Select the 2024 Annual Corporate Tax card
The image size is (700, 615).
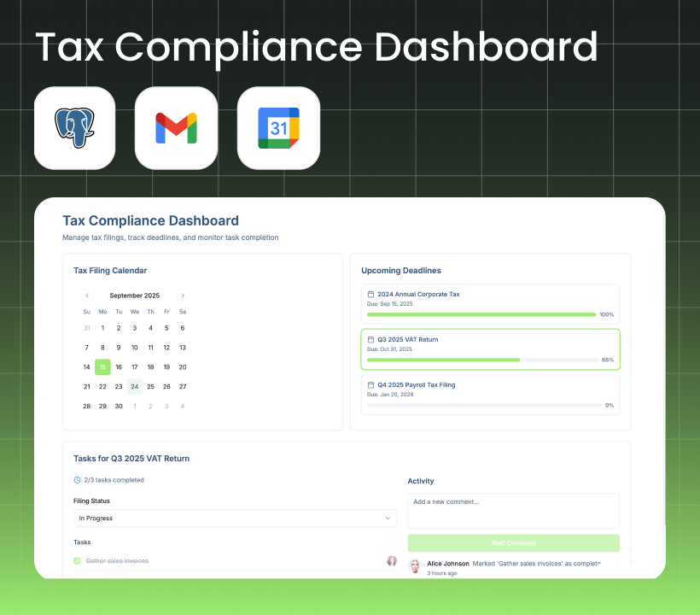click(490, 304)
